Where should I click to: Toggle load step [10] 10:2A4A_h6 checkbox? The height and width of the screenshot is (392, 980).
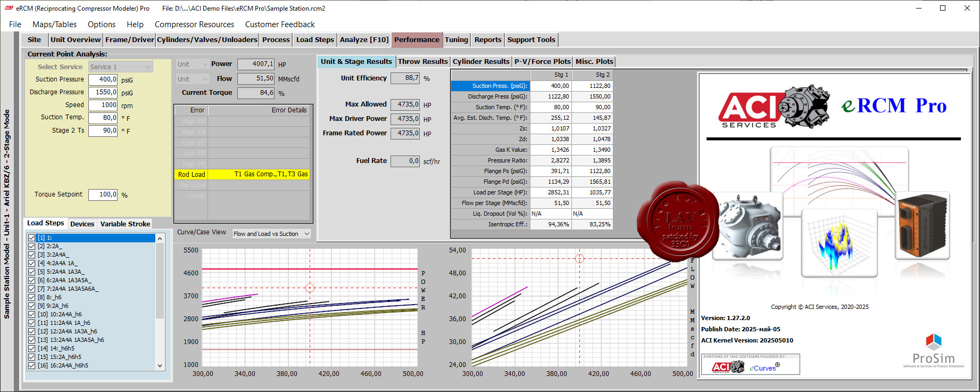pyautogui.click(x=32, y=314)
